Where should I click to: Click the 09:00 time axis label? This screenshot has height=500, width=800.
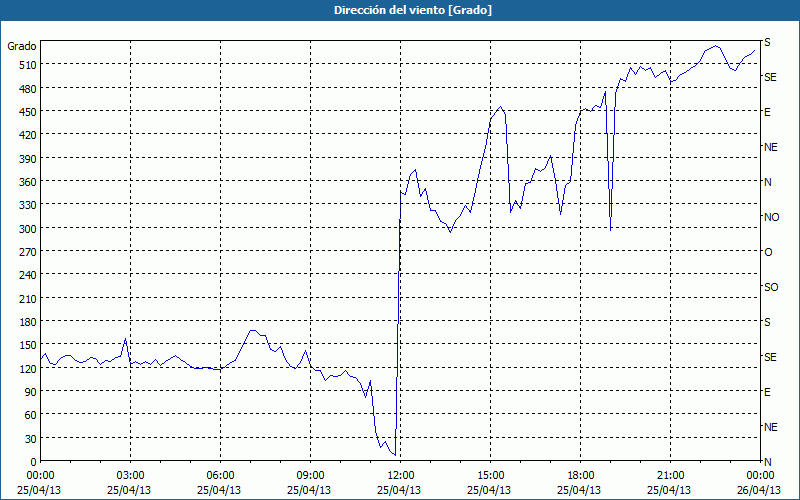(x=309, y=476)
